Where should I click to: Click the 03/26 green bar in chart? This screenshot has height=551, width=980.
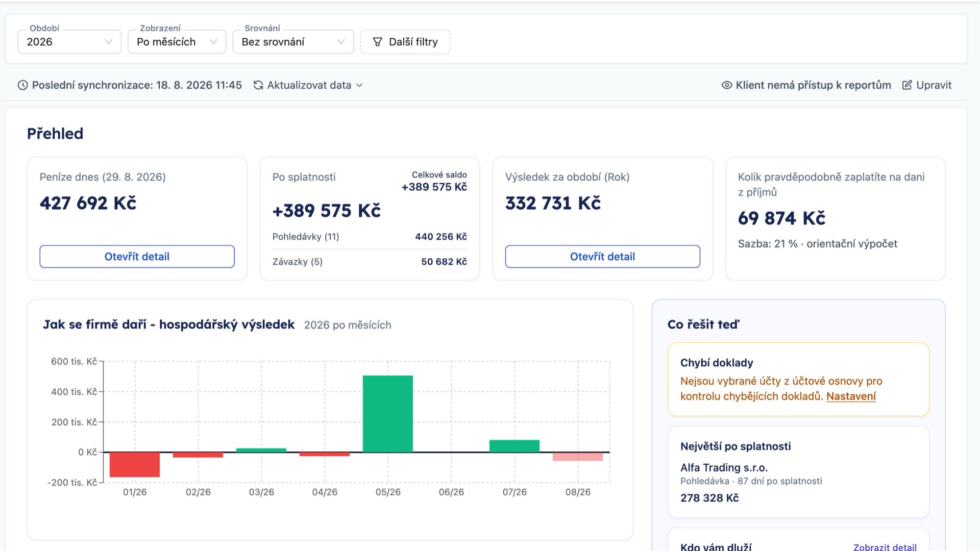point(261,450)
